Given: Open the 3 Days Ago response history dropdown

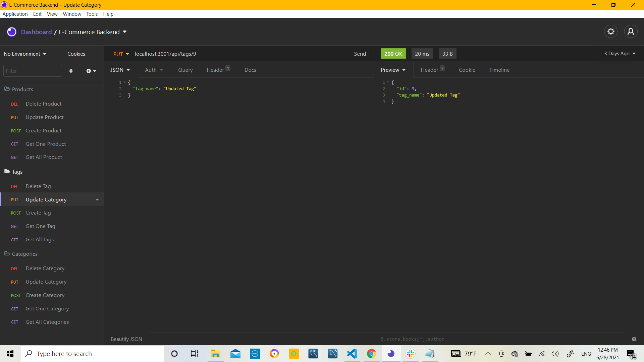Looking at the screenshot, I should [x=619, y=54].
